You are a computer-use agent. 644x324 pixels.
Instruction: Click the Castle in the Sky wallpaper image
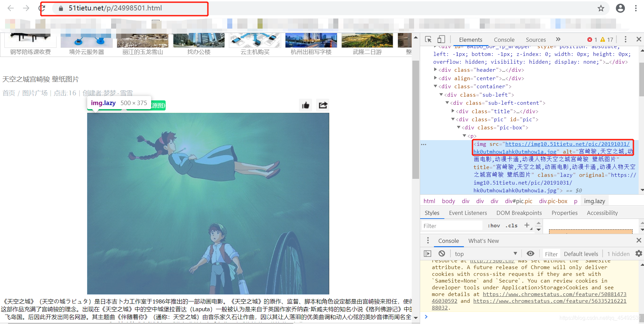208,203
